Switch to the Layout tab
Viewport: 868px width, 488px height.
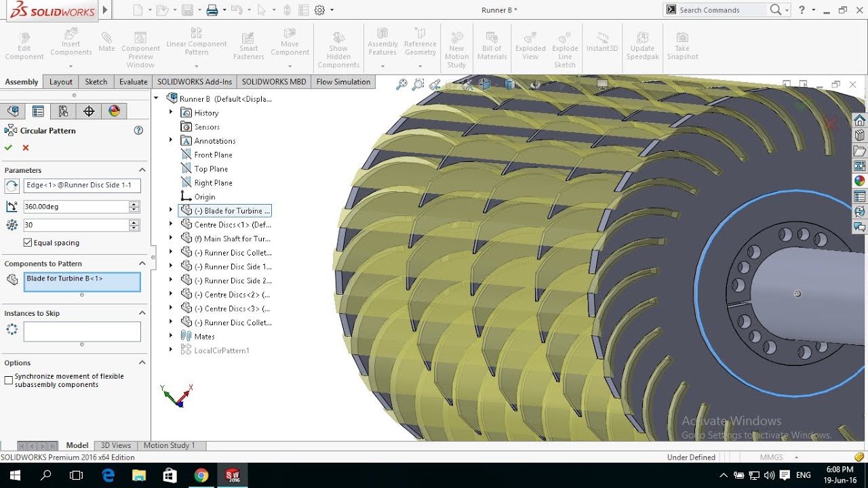pyautogui.click(x=61, y=81)
